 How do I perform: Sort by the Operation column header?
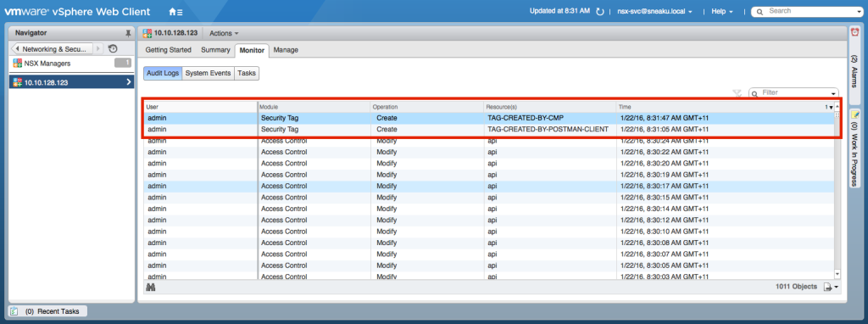(x=427, y=107)
